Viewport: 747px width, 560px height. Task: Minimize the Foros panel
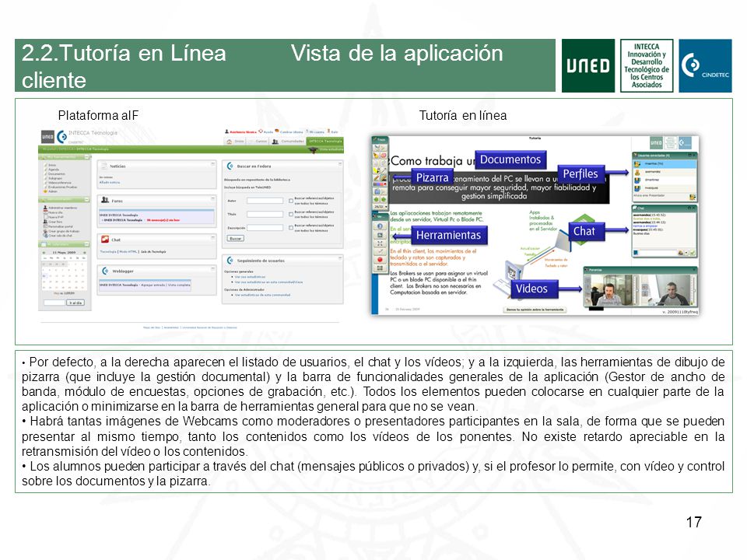(213, 198)
